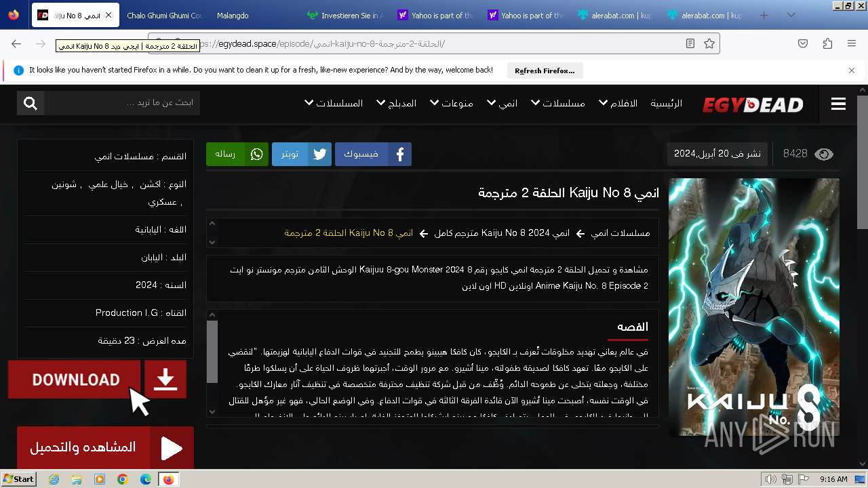Launch Edge from the taskbar

point(146,479)
